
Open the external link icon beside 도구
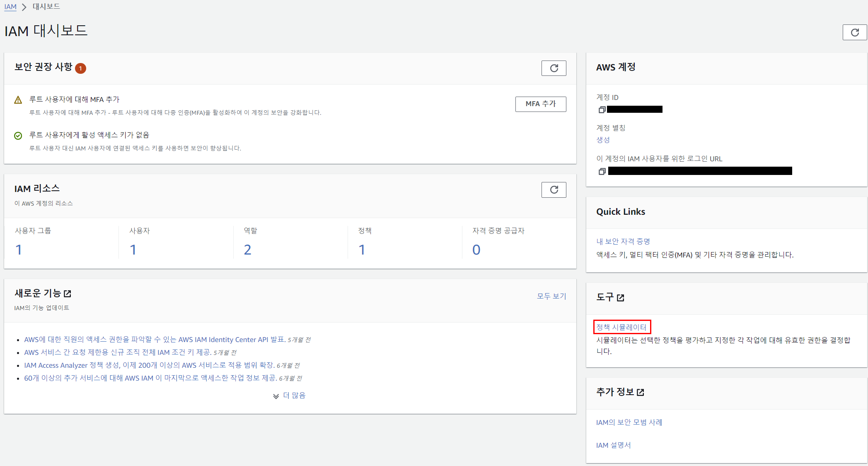point(620,298)
